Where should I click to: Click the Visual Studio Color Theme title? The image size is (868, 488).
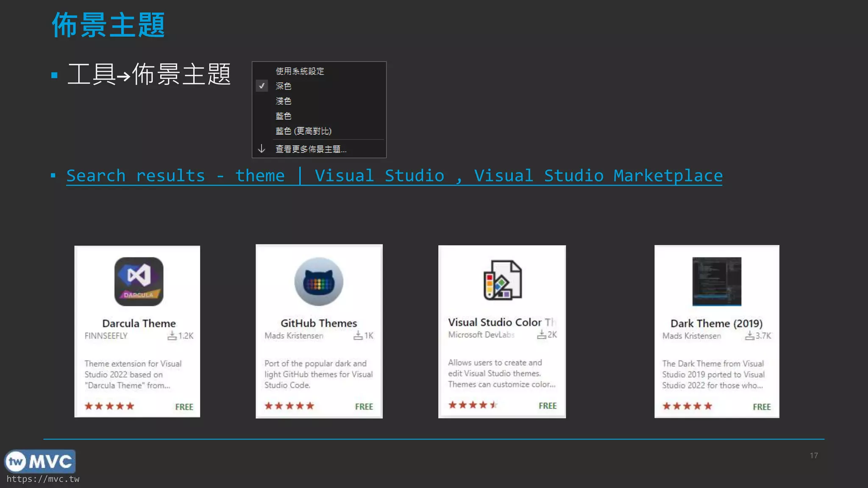502,322
